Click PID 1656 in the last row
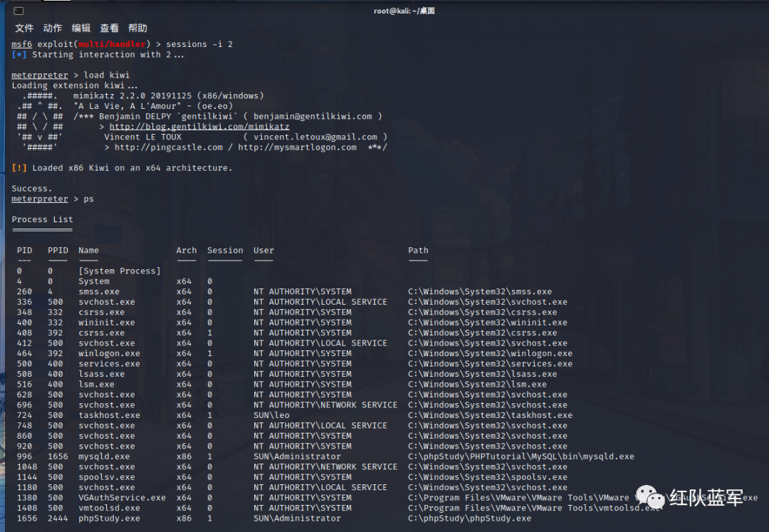The height and width of the screenshot is (532, 769). click(x=26, y=518)
